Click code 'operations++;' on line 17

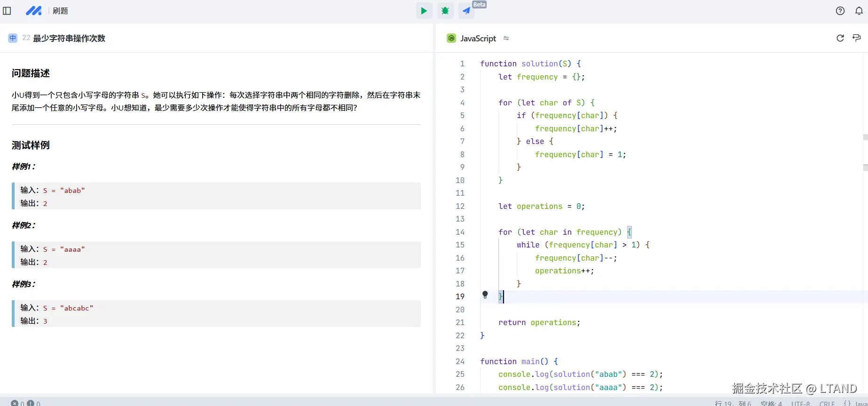point(565,271)
